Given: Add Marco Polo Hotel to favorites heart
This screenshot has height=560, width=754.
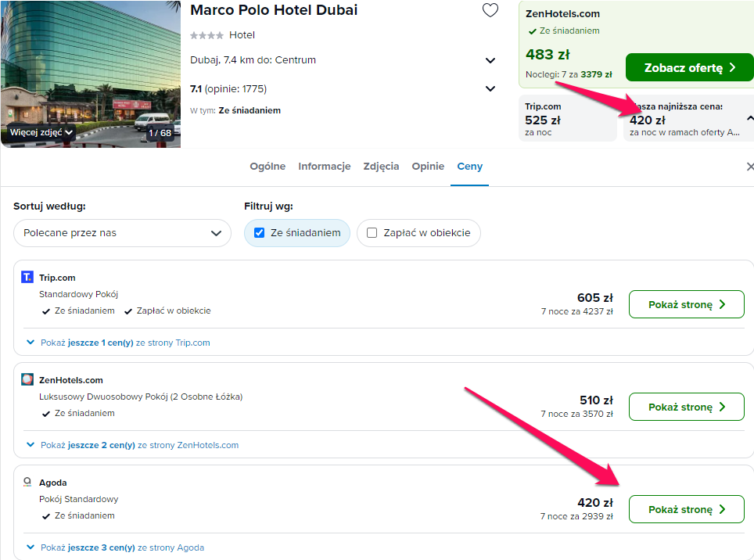Looking at the screenshot, I should [x=490, y=10].
